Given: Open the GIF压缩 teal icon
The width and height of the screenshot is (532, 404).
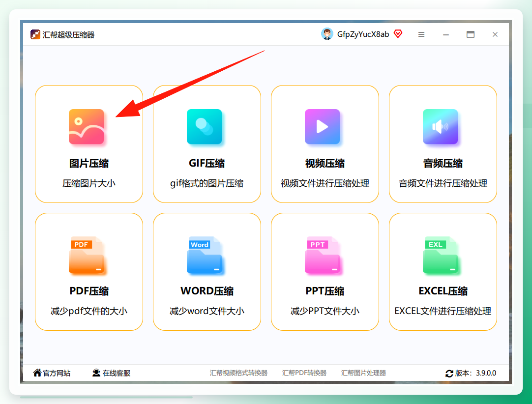Looking at the screenshot, I should point(204,127).
